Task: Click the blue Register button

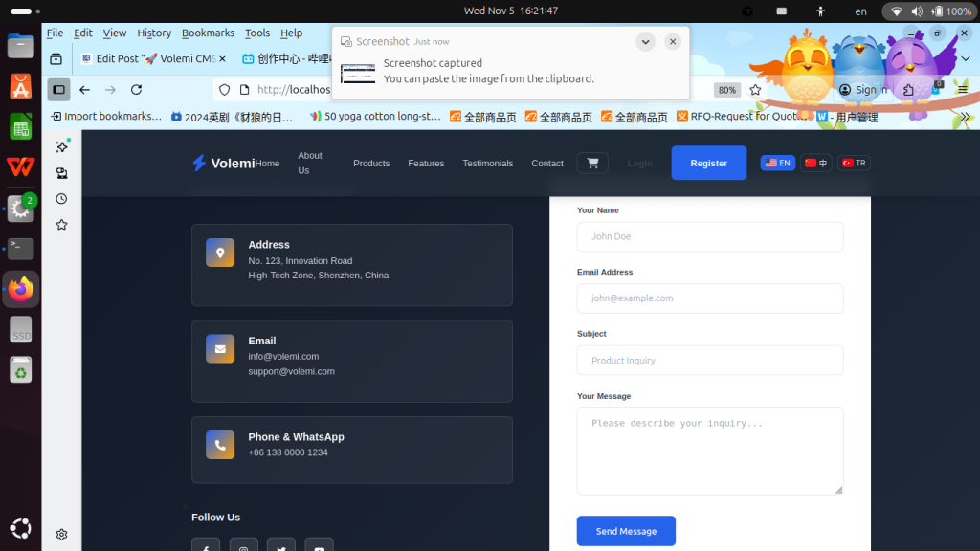Action: (x=708, y=163)
